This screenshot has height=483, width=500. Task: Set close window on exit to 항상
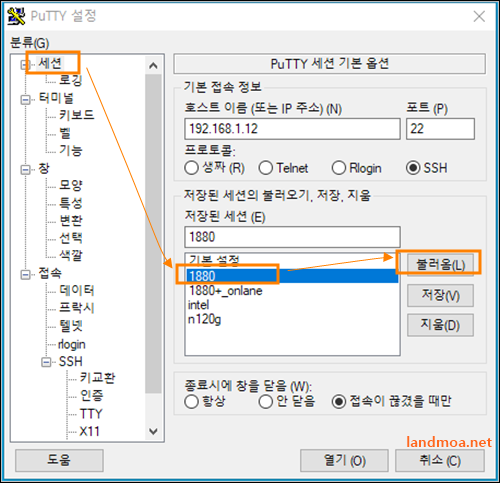pyautogui.click(x=191, y=401)
